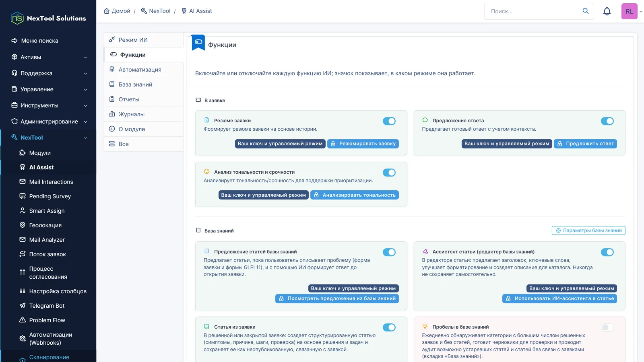
Task: Go to Домой breadcrumb link
Action: tap(117, 11)
